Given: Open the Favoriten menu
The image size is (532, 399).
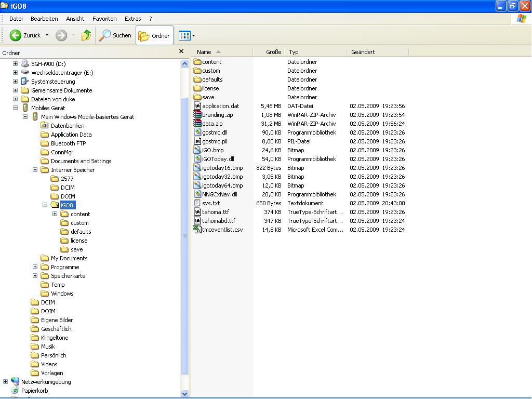Looking at the screenshot, I should click(104, 19).
